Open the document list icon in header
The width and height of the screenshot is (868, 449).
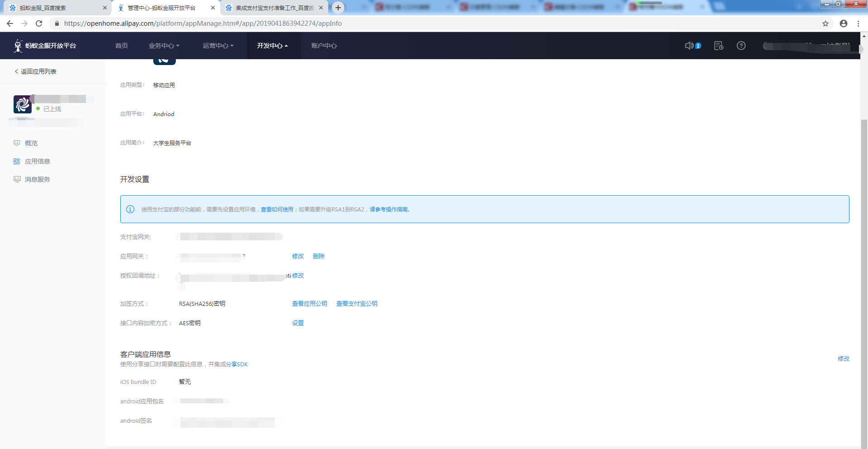click(718, 46)
